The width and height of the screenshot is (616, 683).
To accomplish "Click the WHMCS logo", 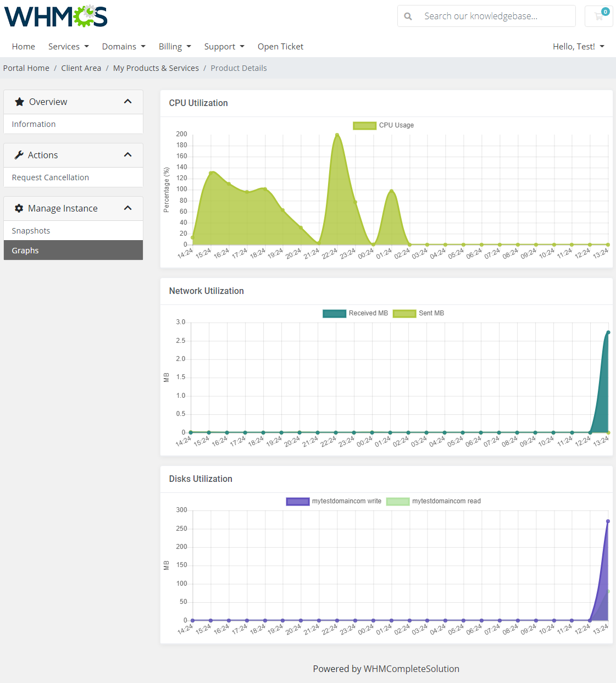I will click(x=56, y=16).
